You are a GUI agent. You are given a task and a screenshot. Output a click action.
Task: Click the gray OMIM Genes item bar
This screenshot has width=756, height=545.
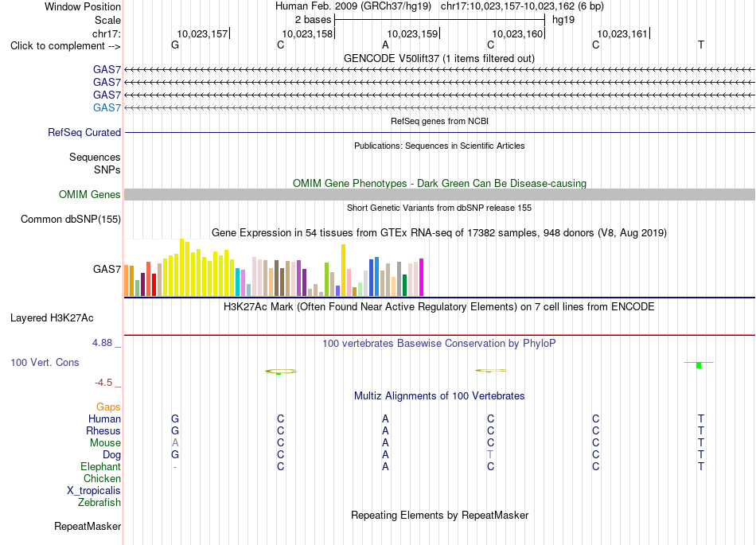pos(439,194)
